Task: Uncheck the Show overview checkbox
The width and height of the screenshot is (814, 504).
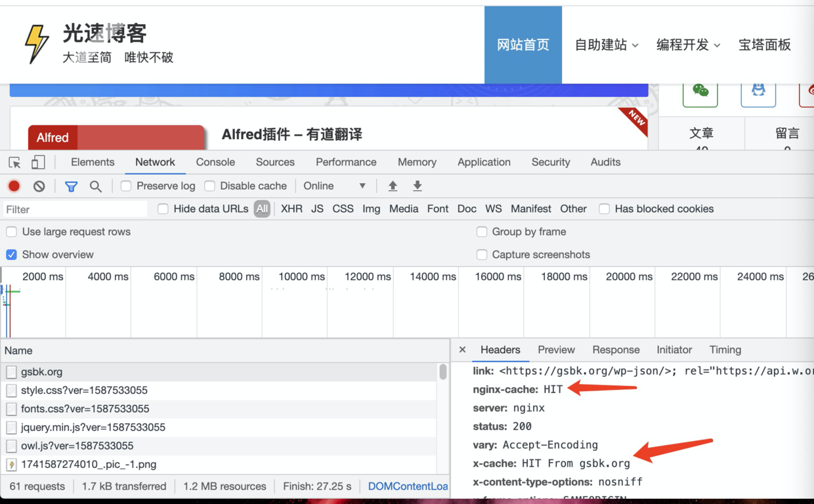Action: pos(11,255)
